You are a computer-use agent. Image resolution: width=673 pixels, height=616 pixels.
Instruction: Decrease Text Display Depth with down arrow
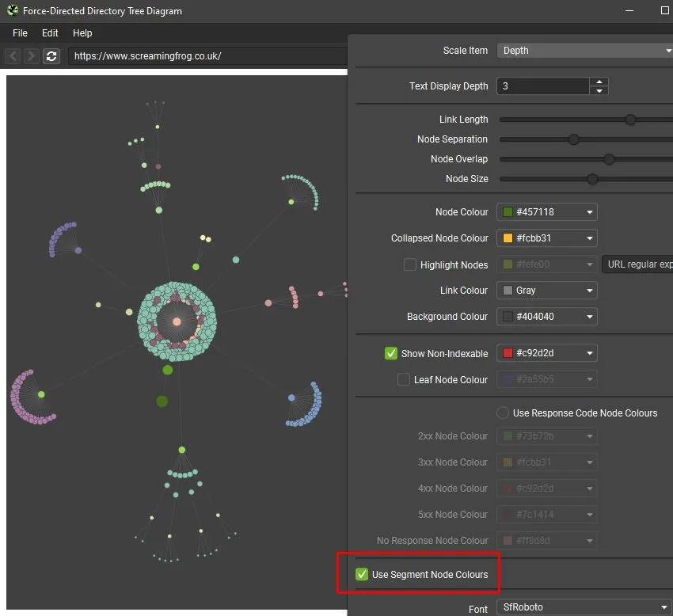[x=599, y=90]
